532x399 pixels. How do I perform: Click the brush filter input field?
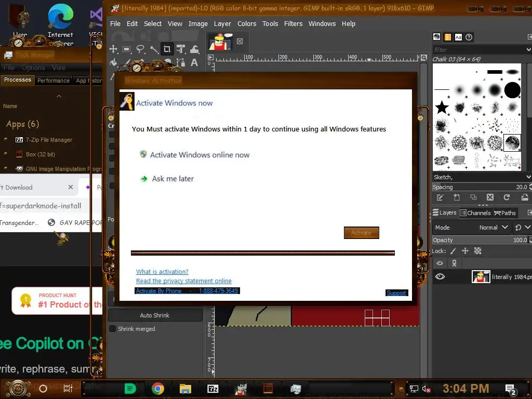coord(478,49)
